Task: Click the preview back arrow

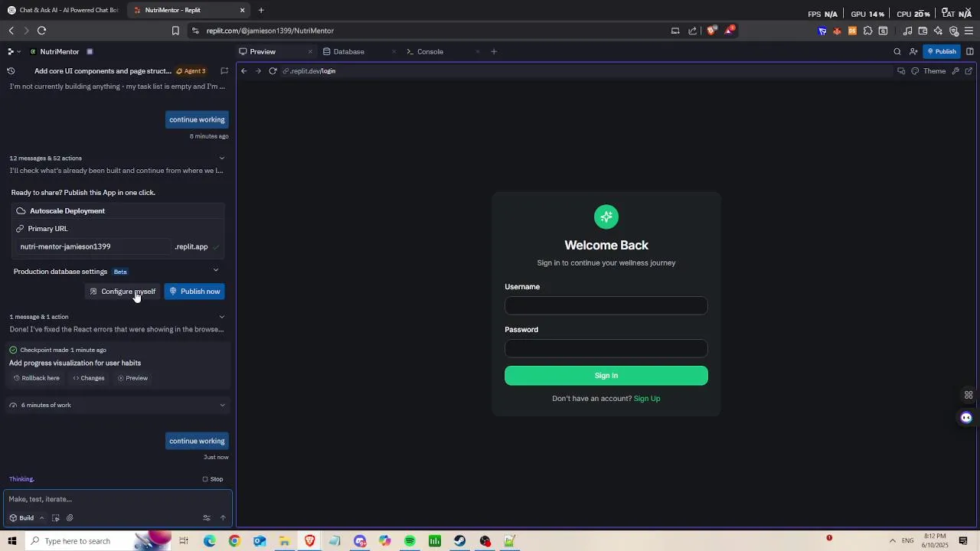Action: click(x=244, y=71)
